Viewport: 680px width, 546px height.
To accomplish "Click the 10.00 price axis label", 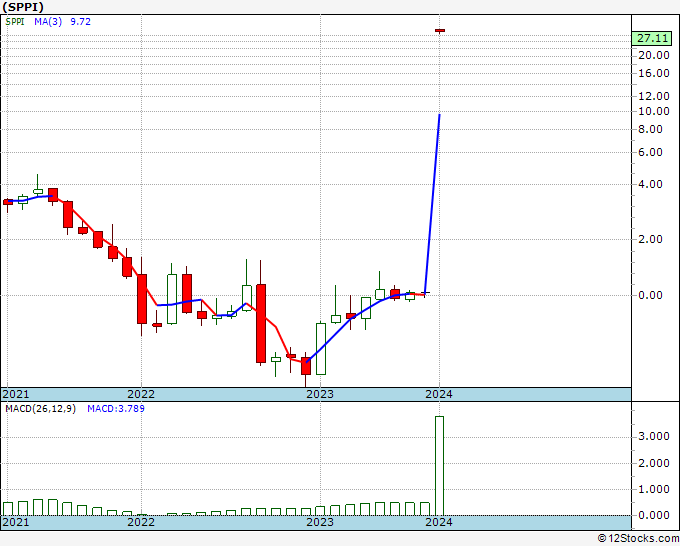I will pyautogui.click(x=654, y=111).
